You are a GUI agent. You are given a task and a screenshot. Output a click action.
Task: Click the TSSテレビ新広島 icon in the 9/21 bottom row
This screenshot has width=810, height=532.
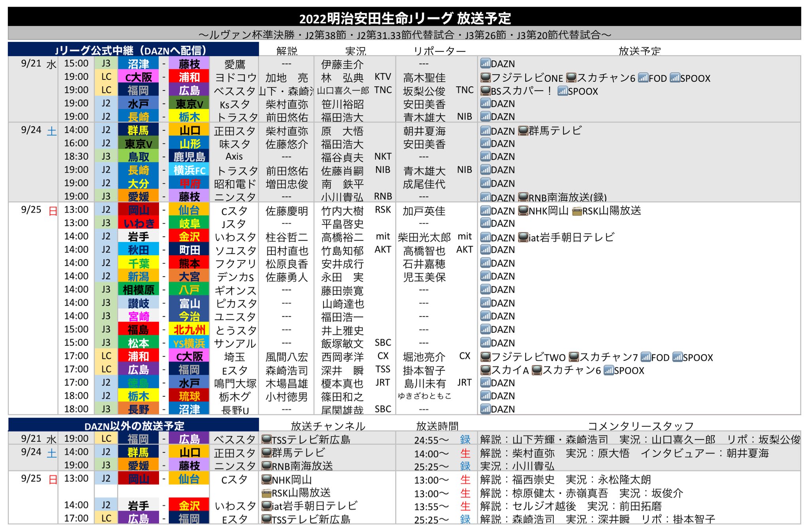click(267, 439)
